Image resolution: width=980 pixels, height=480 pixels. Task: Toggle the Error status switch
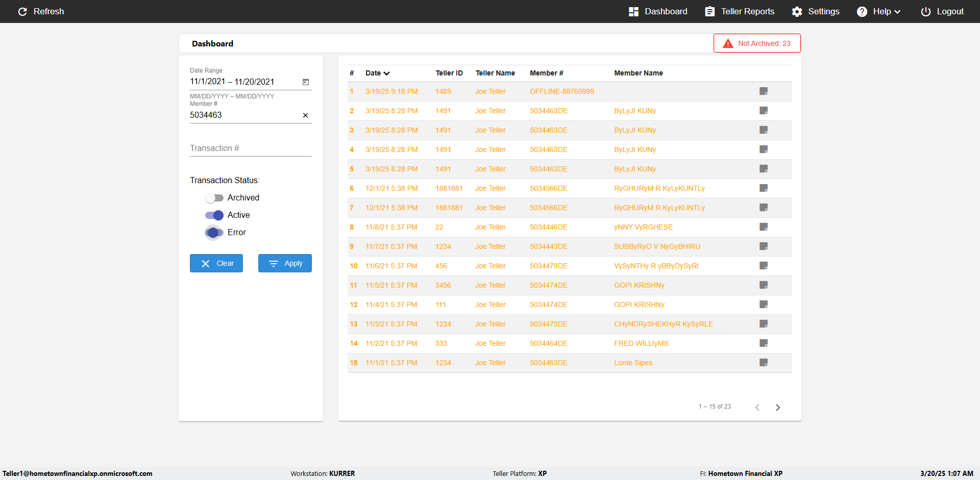[214, 233]
